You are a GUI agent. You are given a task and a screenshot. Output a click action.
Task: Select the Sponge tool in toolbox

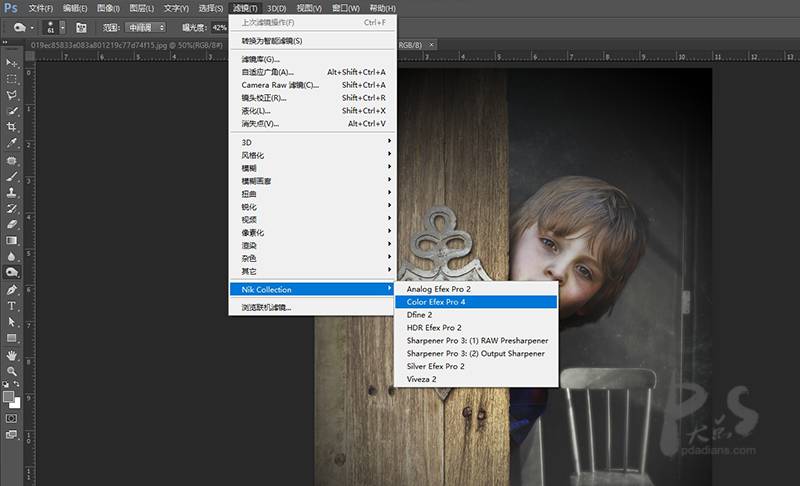coord(11,272)
